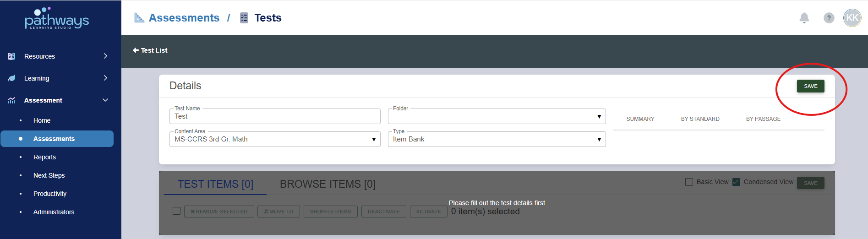868x239 pixels.
Task: Click the Details heading text
Action: 185,86
